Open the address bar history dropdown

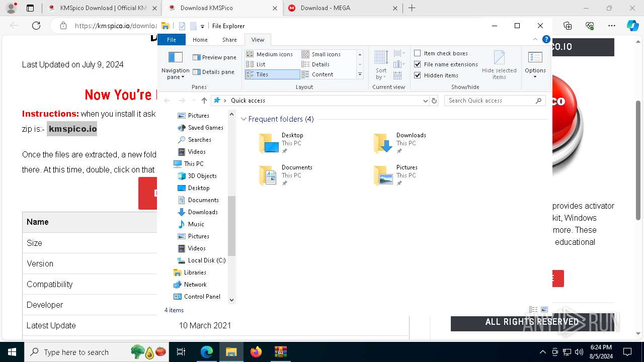(426, 101)
